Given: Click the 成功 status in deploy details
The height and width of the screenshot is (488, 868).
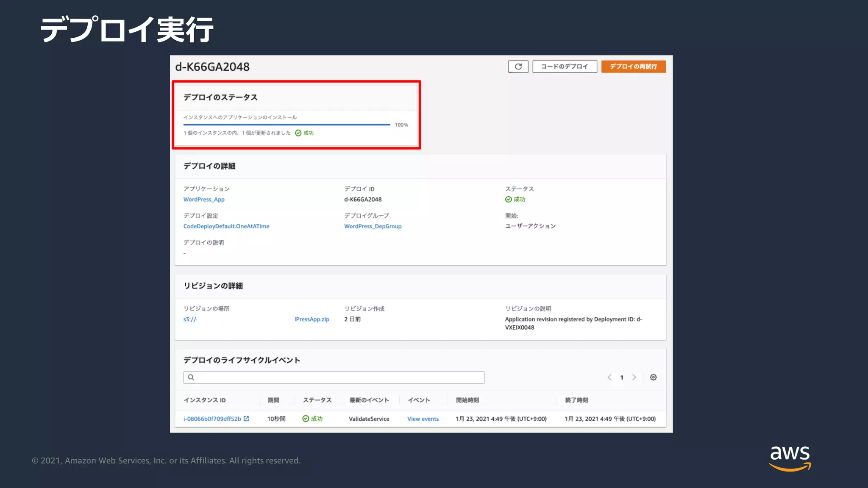Looking at the screenshot, I should coord(515,200).
